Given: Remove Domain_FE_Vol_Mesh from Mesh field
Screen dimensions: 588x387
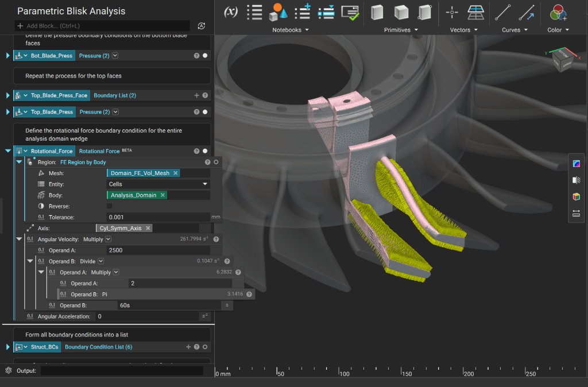Looking at the screenshot, I should click(x=176, y=173).
